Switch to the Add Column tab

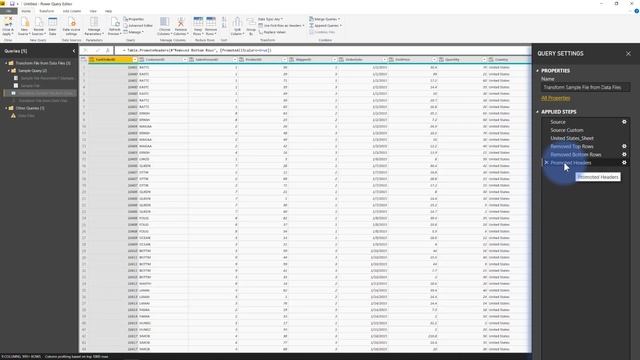[x=71, y=11]
